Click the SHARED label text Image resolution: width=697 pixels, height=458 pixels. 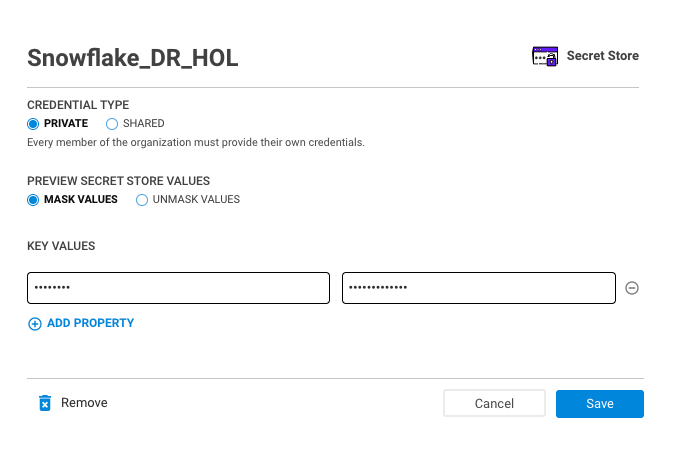[144, 123]
